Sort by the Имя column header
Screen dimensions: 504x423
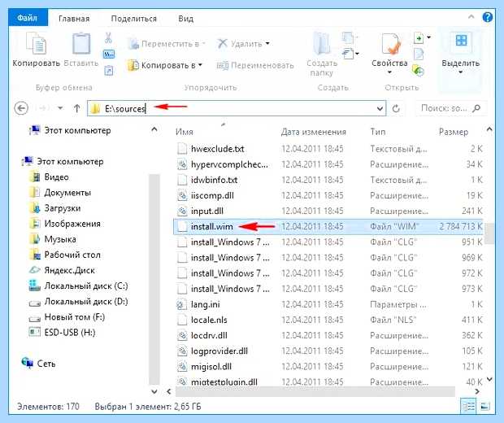tap(185, 132)
